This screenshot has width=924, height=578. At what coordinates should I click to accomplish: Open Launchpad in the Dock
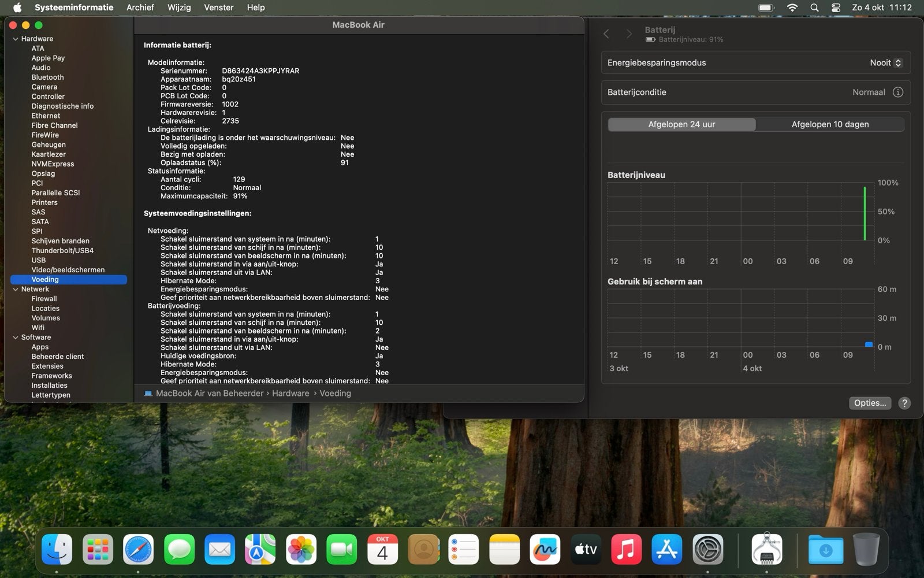click(x=98, y=549)
